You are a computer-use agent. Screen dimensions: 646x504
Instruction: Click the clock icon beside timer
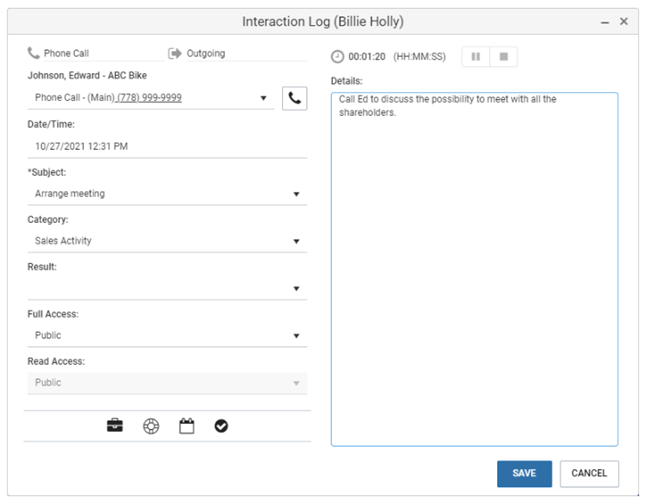(337, 57)
